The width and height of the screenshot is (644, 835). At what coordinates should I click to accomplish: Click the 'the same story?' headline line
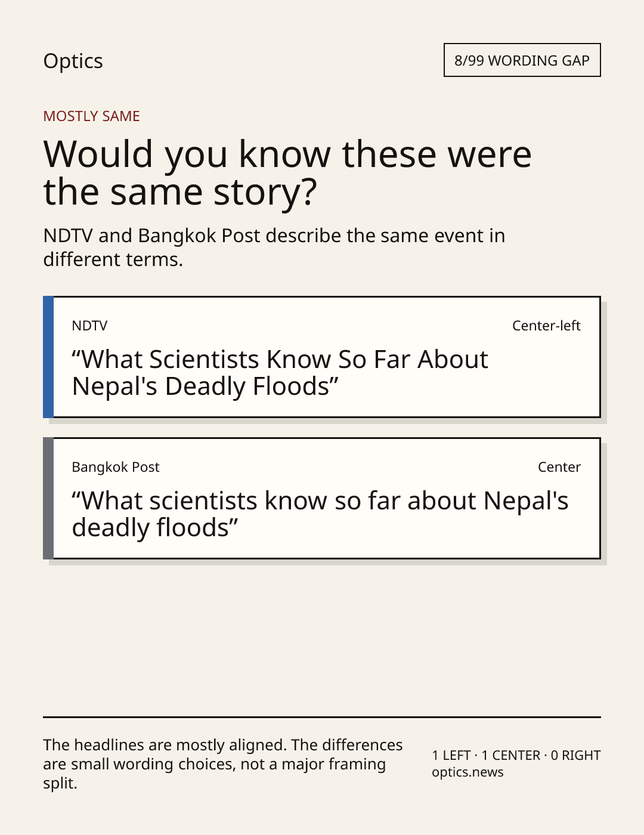pos(180,192)
